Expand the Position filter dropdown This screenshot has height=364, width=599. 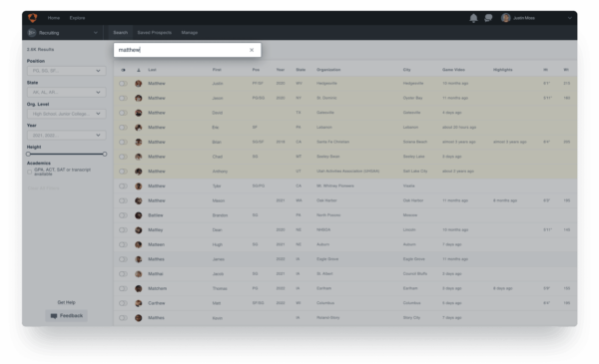pyautogui.click(x=67, y=71)
